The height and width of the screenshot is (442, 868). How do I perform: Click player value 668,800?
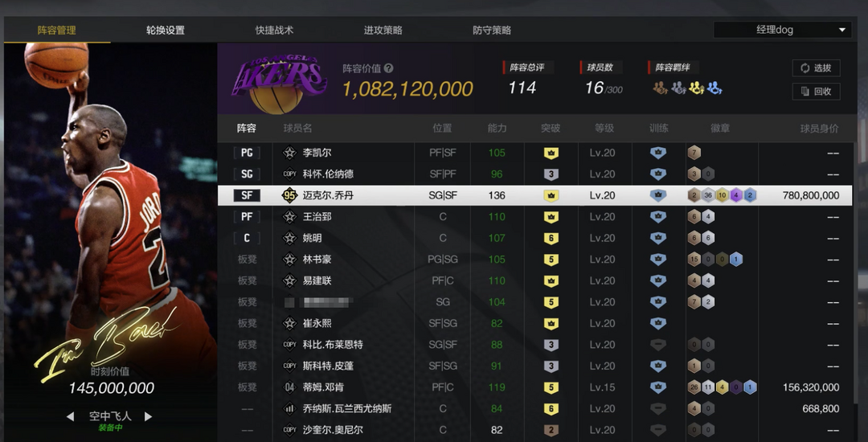pyautogui.click(x=821, y=409)
